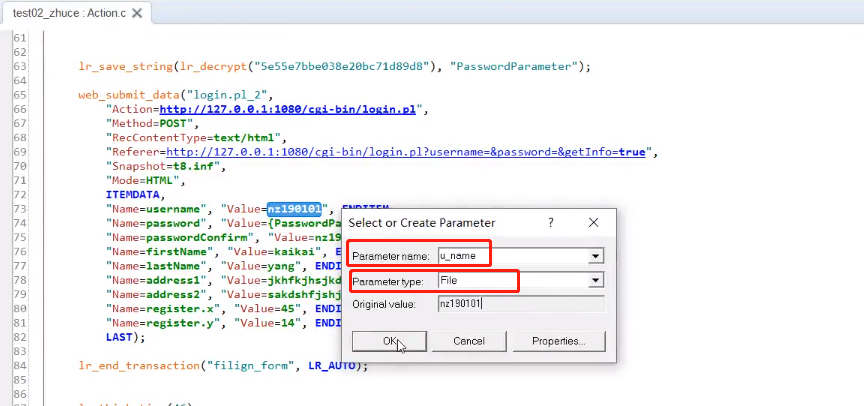Click the help question mark in dialog title
The height and width of the screenshot is (406, 864).
pyautogui.click(x=550, y=223)
